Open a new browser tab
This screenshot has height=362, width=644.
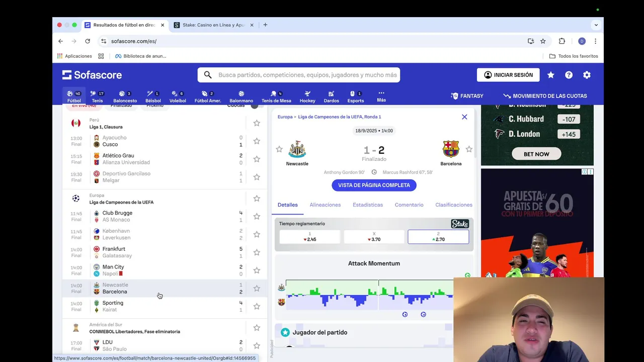[x=265, y=25]
